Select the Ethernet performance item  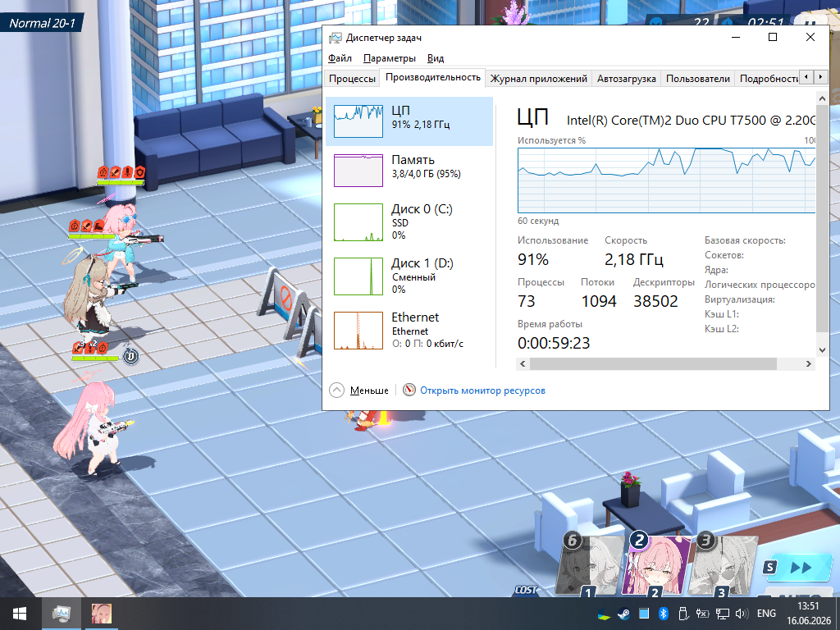coord(409,330)
